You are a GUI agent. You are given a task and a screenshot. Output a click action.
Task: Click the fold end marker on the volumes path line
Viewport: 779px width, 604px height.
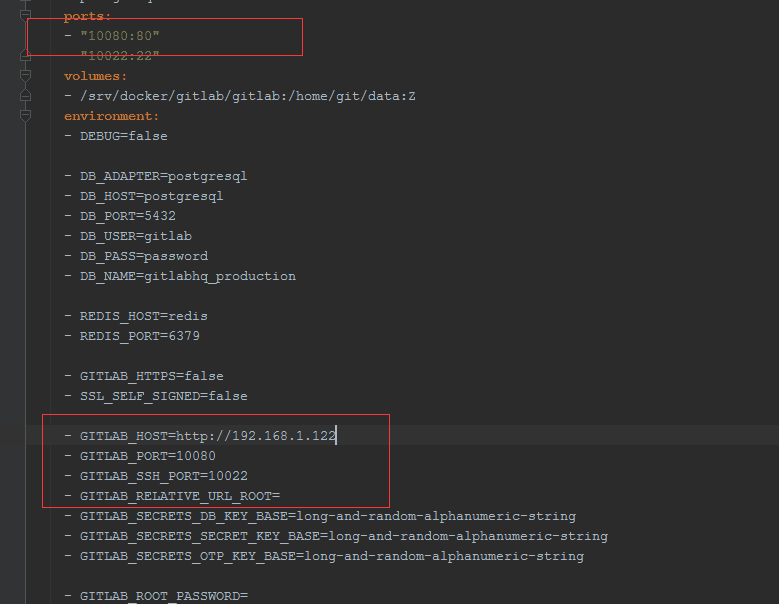[x=25, y=96]
